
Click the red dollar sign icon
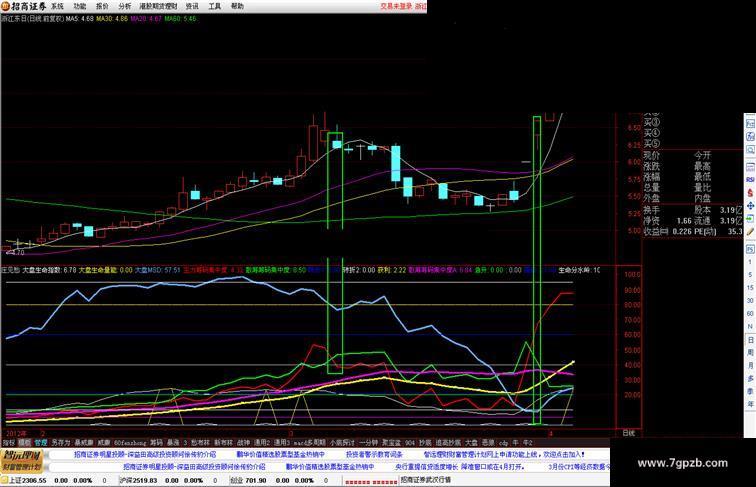(751, 192)
